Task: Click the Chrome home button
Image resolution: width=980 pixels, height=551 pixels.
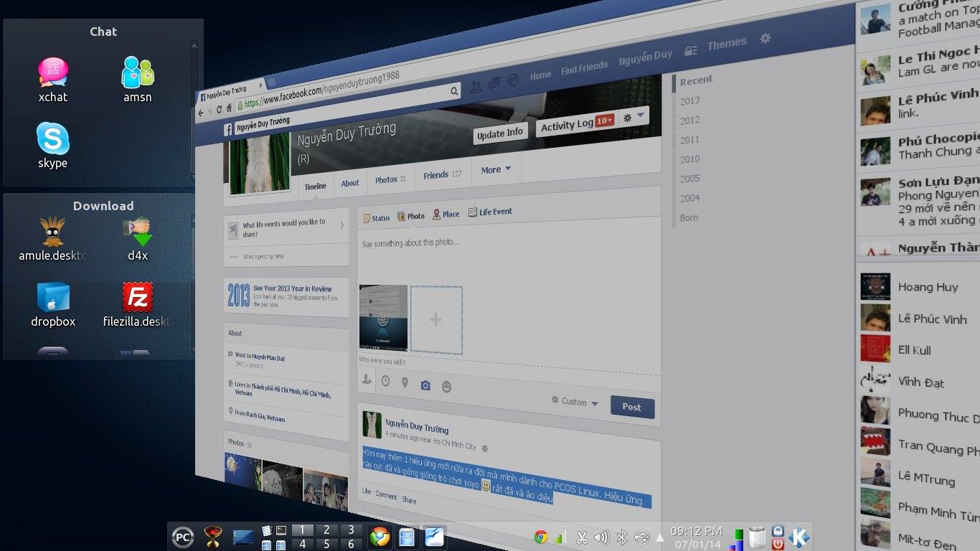Action: tap(229, 108)
